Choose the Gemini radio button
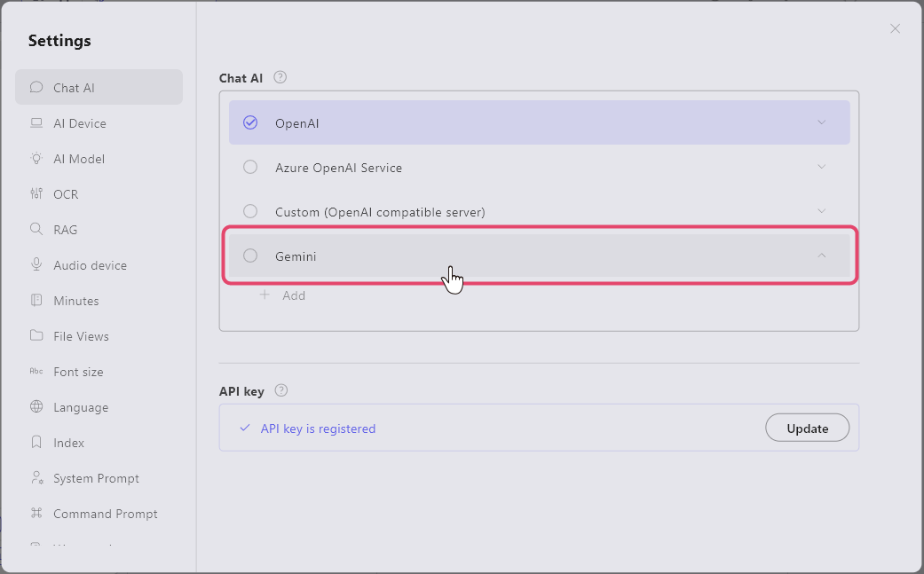This screenshot has height=574, width=924. (x=250, y=256)
